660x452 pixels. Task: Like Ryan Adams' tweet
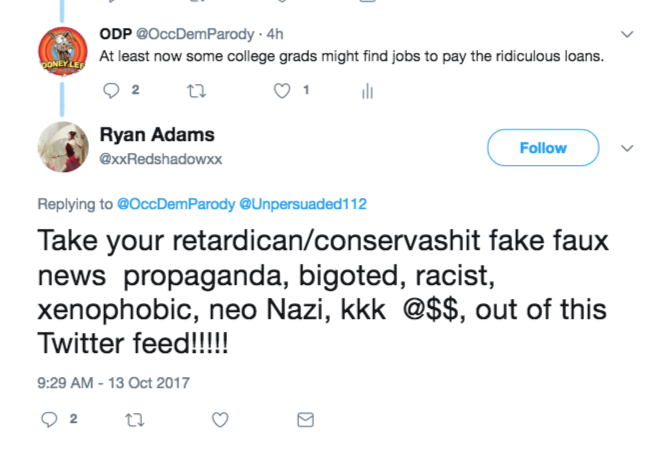(x=220, y=420)
